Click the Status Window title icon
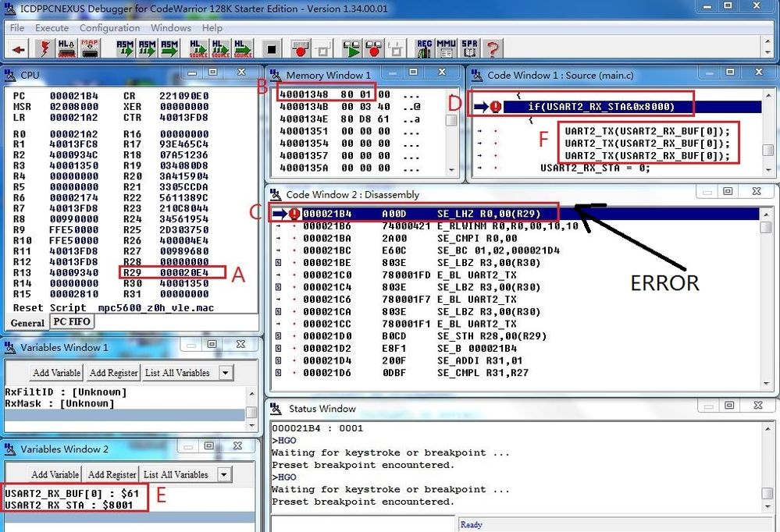The width and height of the screenshot is (780, 532). point(276,409)
